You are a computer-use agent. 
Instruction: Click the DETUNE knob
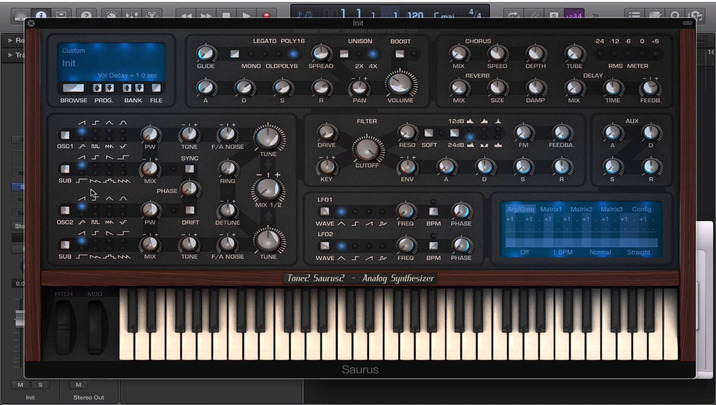[x=227, y=210]
